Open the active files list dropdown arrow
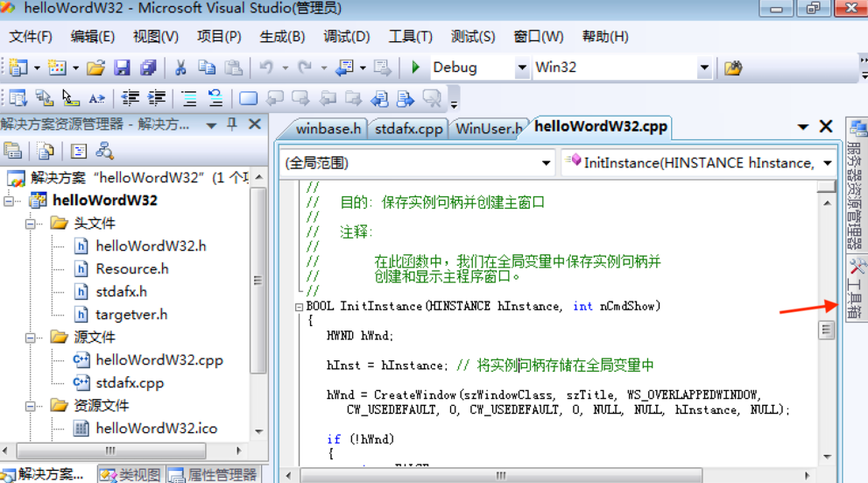Screen dimensions: 868x483 click(x=802, y=127)
